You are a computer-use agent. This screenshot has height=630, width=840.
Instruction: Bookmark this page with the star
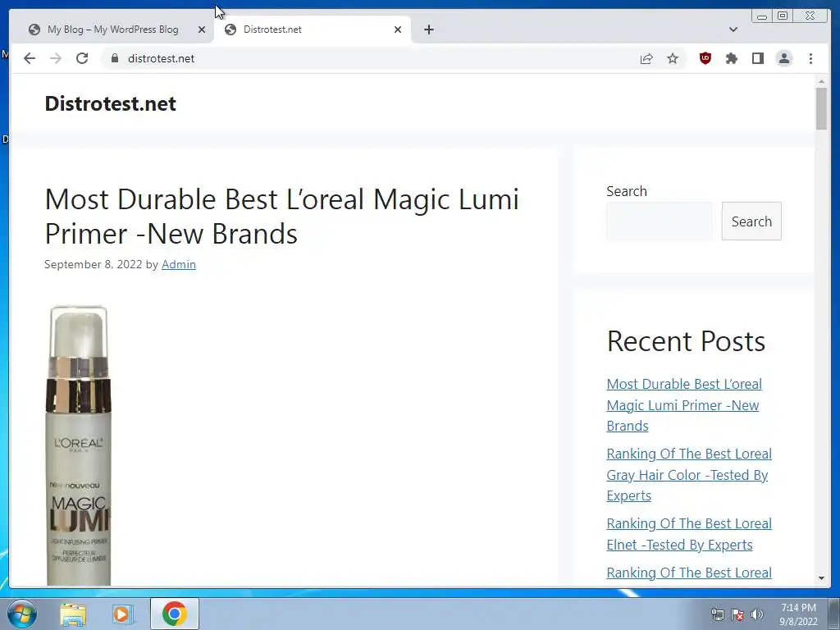coord(673,58)
